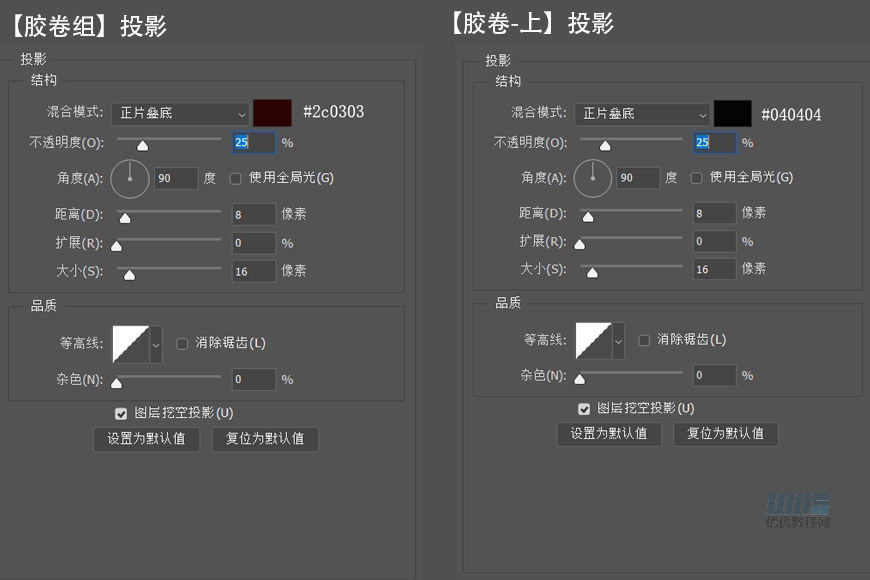Click the dark red #2c0303 shadow color swatch

click(x=271, y=113)
